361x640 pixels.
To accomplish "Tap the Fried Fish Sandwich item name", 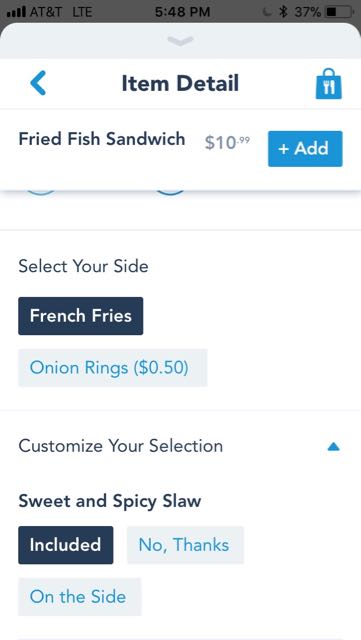I will click(102, 139).
